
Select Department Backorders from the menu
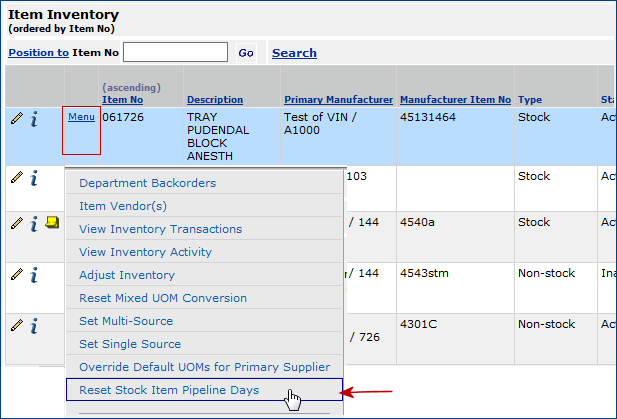(147, 183)
